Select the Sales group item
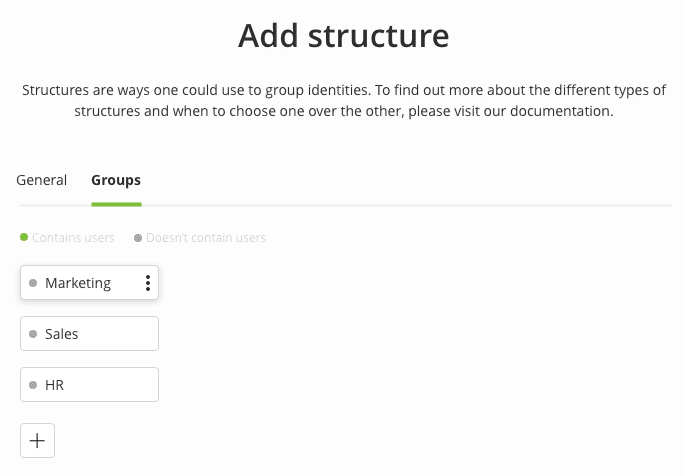 click(89, 334)
